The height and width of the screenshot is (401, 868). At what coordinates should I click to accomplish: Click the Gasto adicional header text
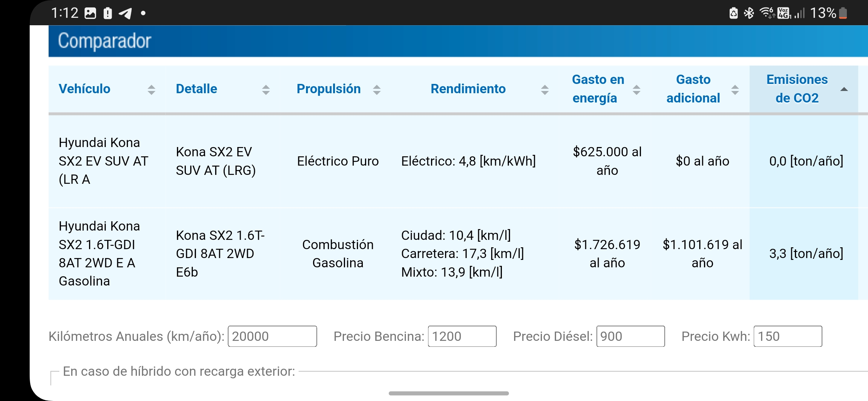tap(693, 89)
